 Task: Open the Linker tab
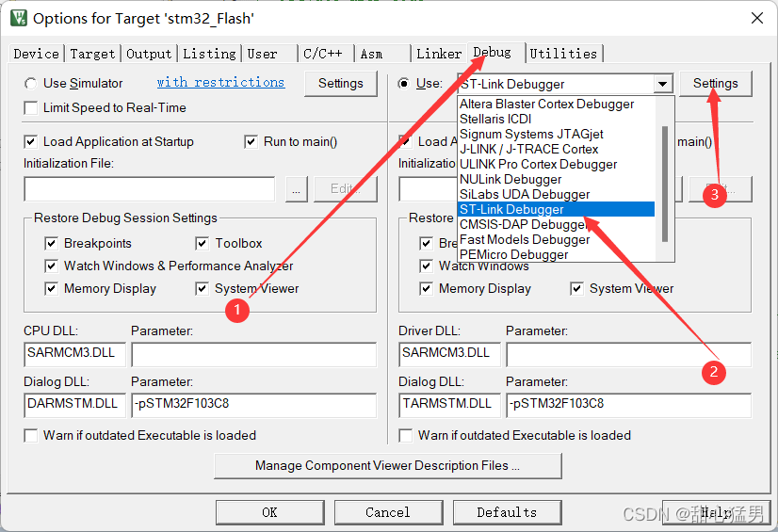point(439,54)
